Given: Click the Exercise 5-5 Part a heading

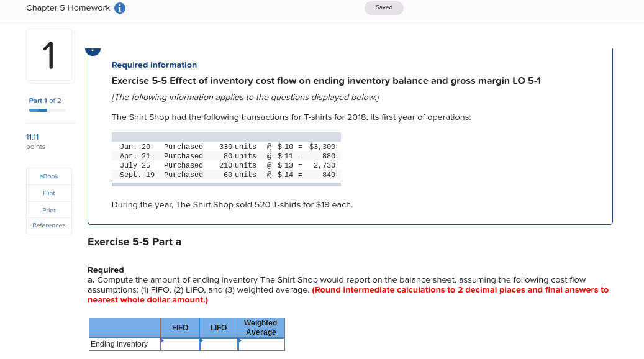Looking at the screenshot, I should [134, 242].
